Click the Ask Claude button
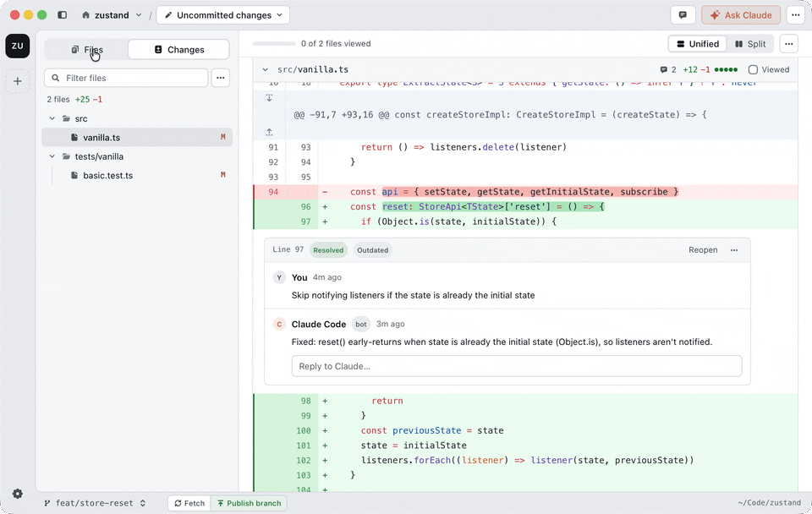The height and width of the screenshot is (514, 812). [741, 15]
